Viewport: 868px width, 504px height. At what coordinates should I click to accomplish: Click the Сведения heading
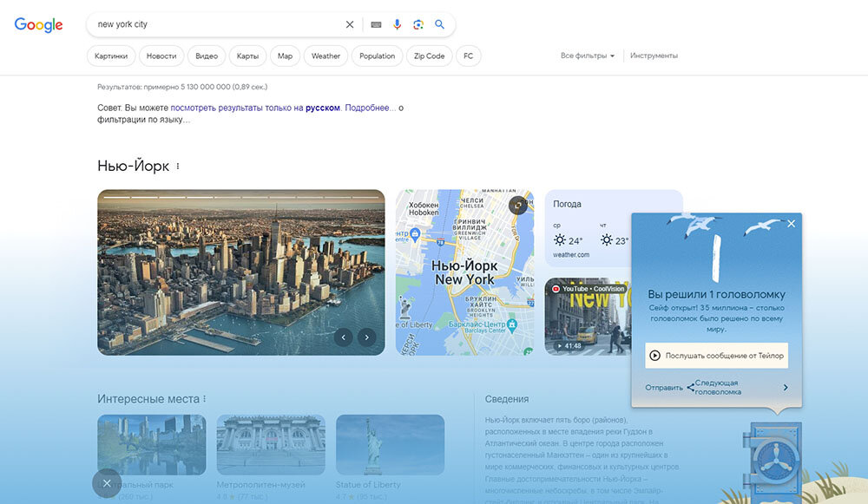507,399
